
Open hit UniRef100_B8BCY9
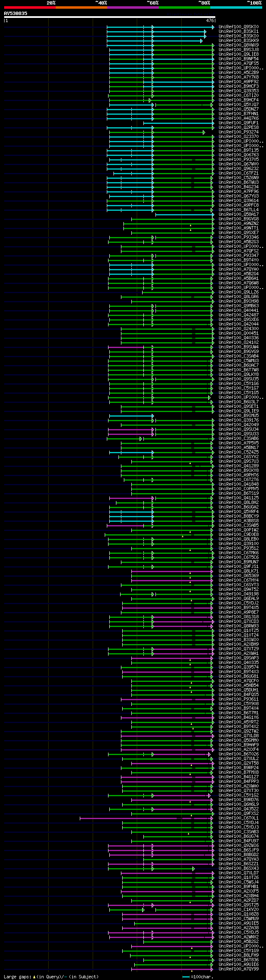click(239, 516)
